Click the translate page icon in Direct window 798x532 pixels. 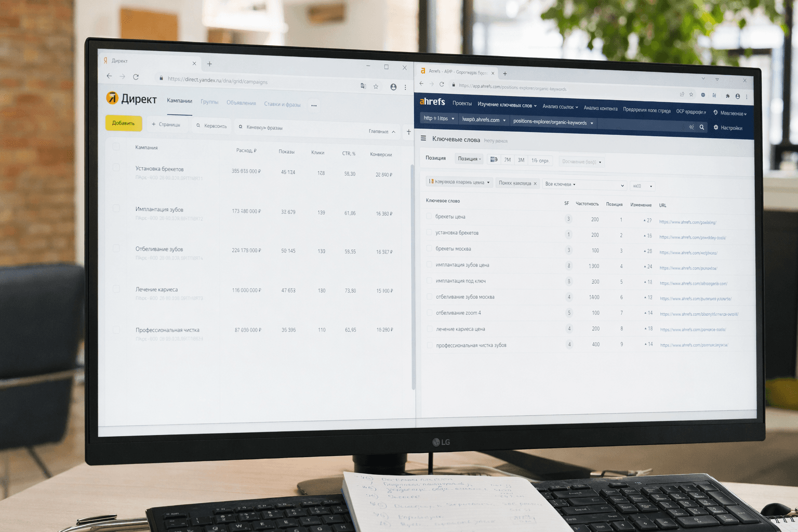point(363,86)
